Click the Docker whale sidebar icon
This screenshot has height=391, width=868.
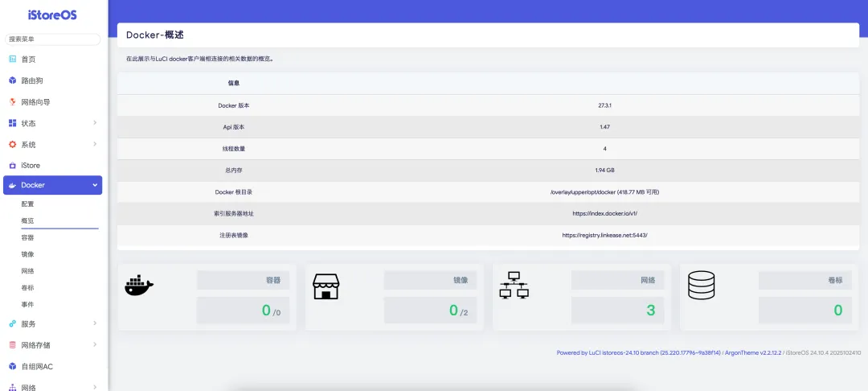click(13, 186)
